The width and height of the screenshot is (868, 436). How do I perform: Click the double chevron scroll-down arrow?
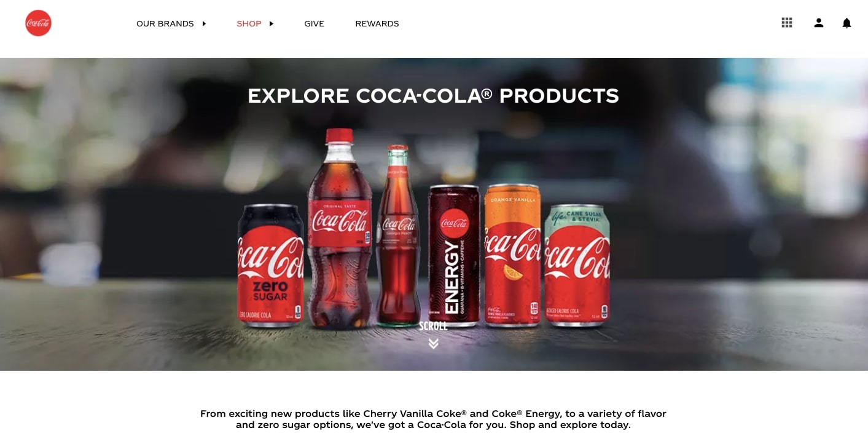pyautogui.click(x=434, y=344)
